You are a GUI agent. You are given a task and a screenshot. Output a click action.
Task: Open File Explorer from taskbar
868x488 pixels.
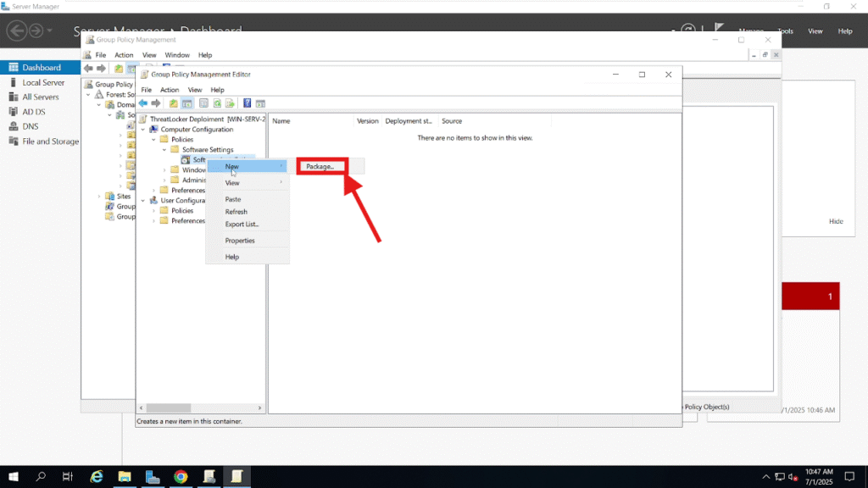[125, 476]
